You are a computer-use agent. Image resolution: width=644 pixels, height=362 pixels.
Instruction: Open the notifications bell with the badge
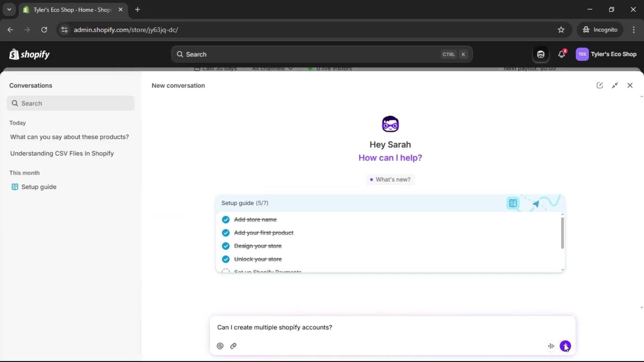click(x=562, y=54)
